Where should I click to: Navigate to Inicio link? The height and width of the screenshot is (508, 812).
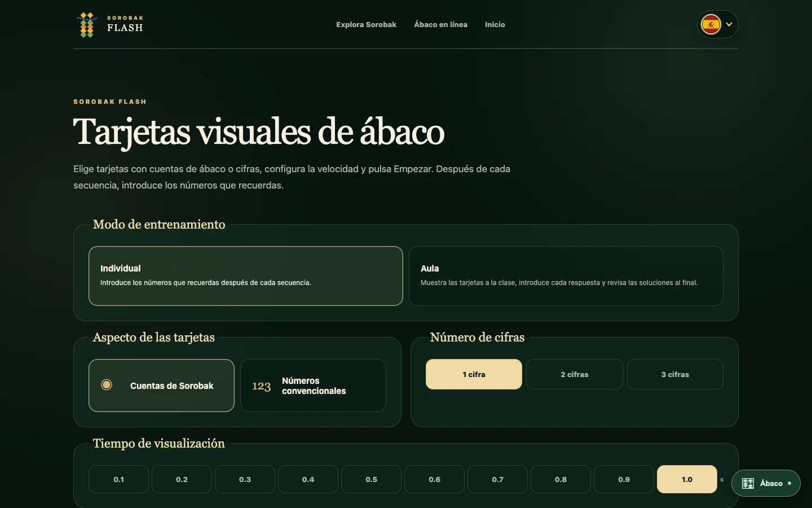(495, 24)
